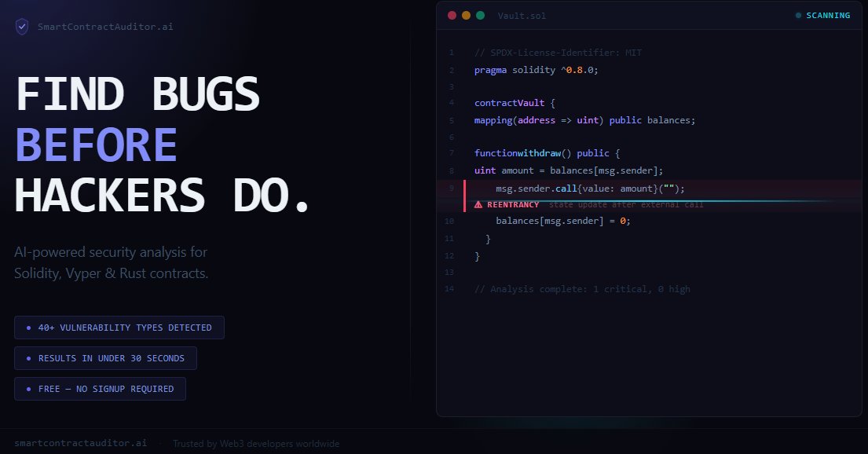This screenshot has height=454, width=868.
Task: Click the 'balances[msg.sender] = 0;' line
Action: [x=563, y=221]
